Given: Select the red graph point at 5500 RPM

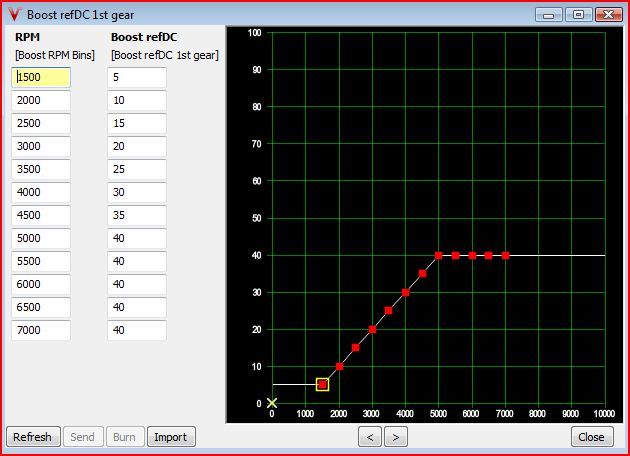Looking at the screenshot, I should tap(456, 256).
